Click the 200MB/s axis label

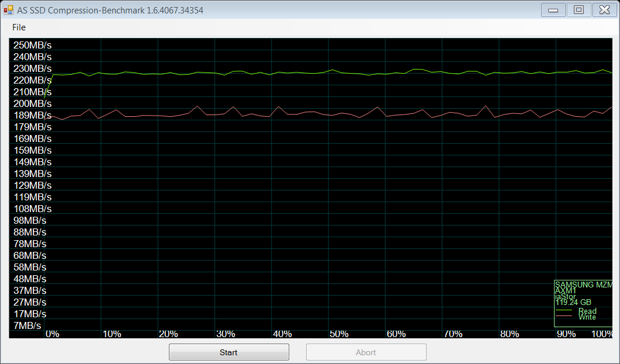point(32,103)
